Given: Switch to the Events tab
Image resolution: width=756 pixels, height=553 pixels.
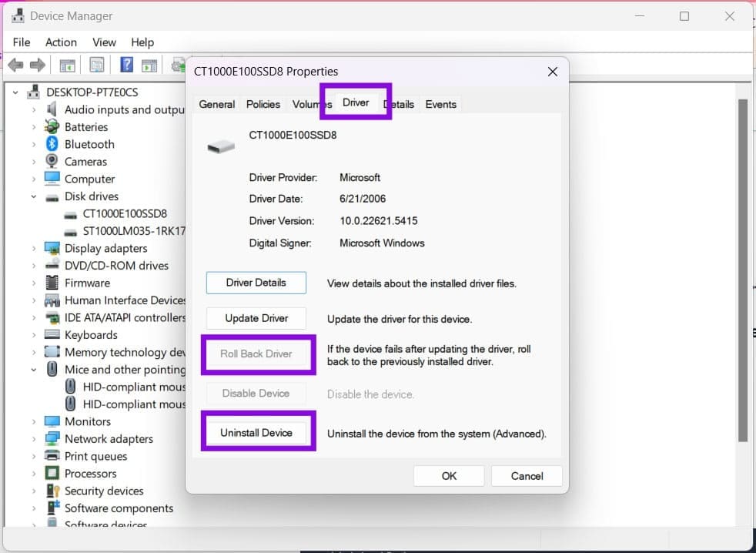Looking at the screenshot, I should [x=440, y=104].
